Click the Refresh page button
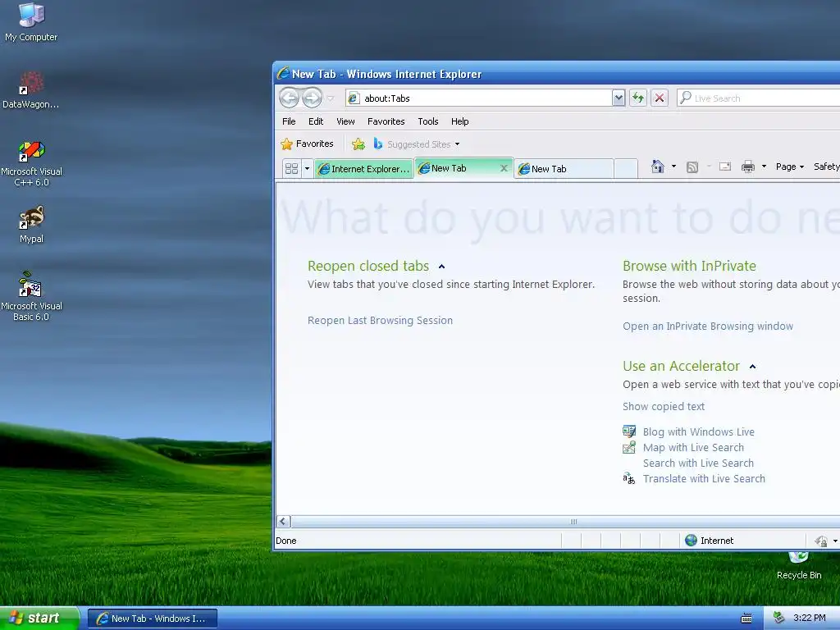The height and width of the screenshot is (630, 840). (637, 98)
